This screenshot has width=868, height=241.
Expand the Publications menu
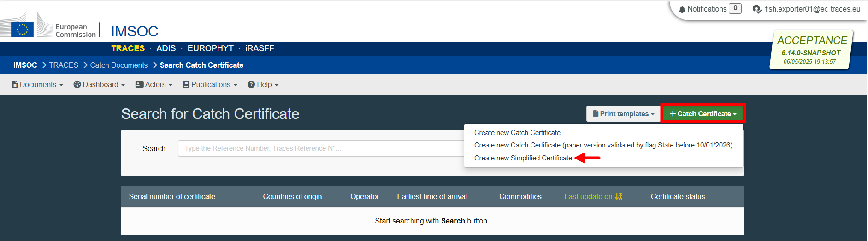point(210,85)
